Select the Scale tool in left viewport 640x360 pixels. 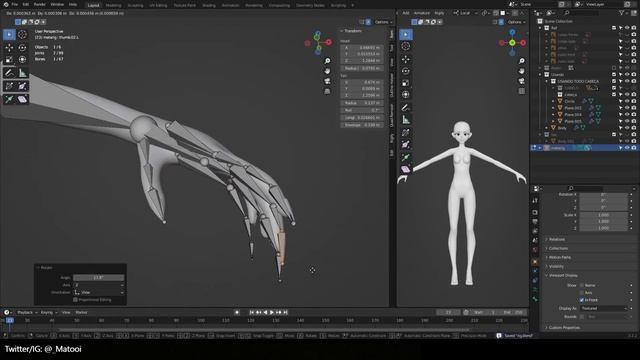pyautogui.click(x=9, y=60)
